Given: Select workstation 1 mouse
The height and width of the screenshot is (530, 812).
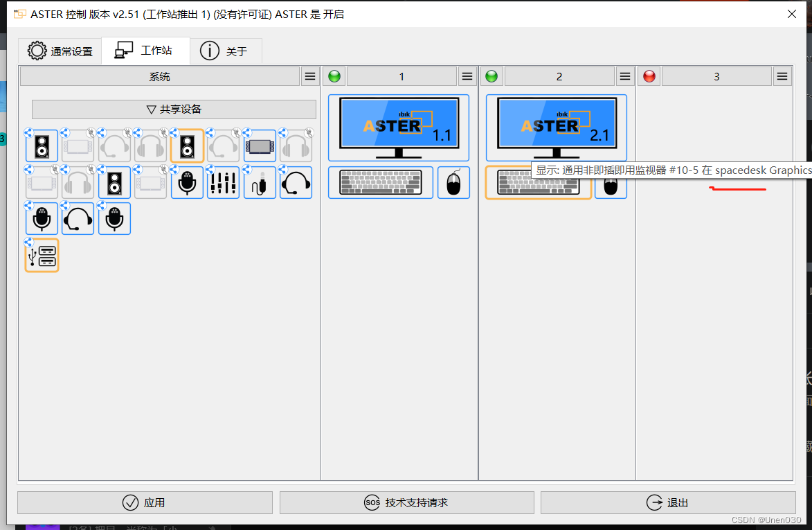Looking at the screenshot, I should (453, 183).
